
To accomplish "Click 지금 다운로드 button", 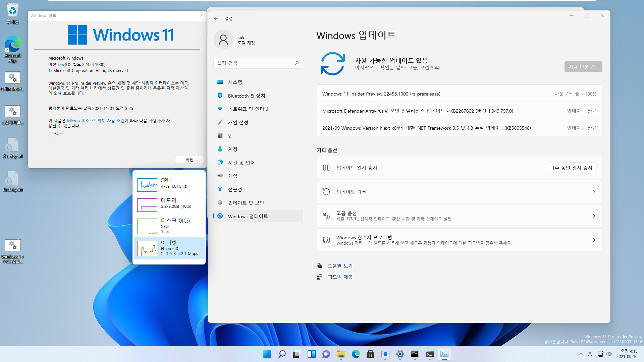I will pyautogui.click(x=583, y=66).
